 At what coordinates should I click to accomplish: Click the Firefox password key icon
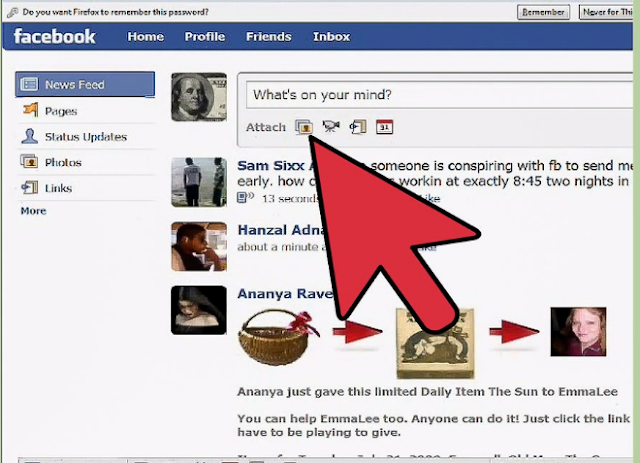coord(13,13)
